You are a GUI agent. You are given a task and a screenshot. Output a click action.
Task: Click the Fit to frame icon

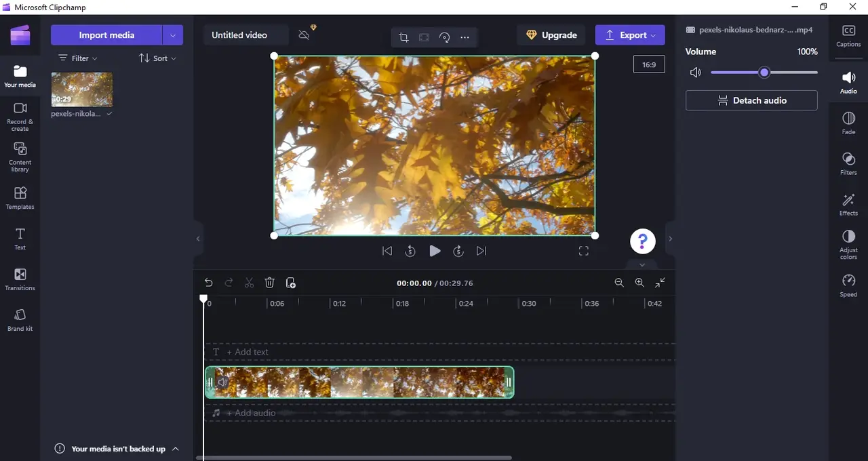point(424,37)
